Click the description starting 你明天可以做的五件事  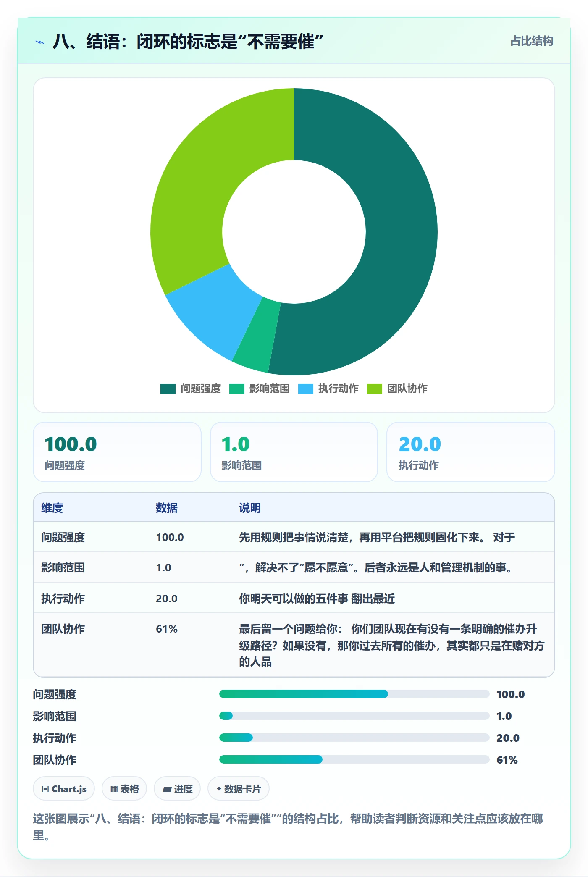point(317,599)
